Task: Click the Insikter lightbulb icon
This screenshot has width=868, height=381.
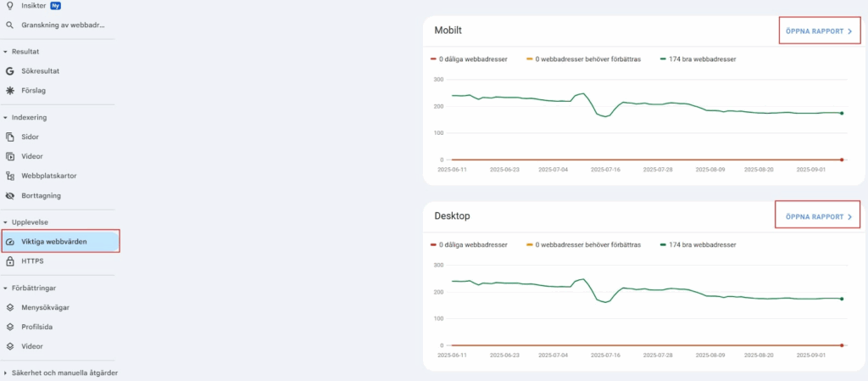Action: (x=10, y=5)
